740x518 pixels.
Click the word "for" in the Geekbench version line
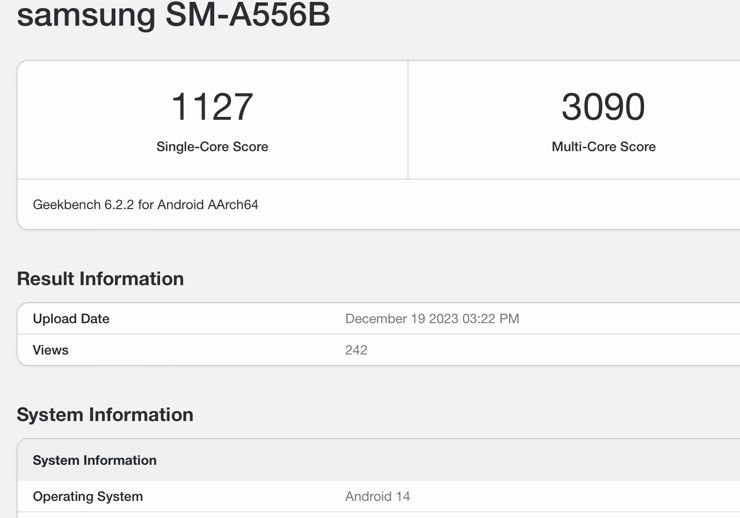click(x=145, y=204)
